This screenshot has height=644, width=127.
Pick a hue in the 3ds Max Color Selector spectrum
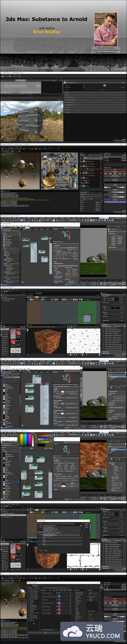pos(25,440)
